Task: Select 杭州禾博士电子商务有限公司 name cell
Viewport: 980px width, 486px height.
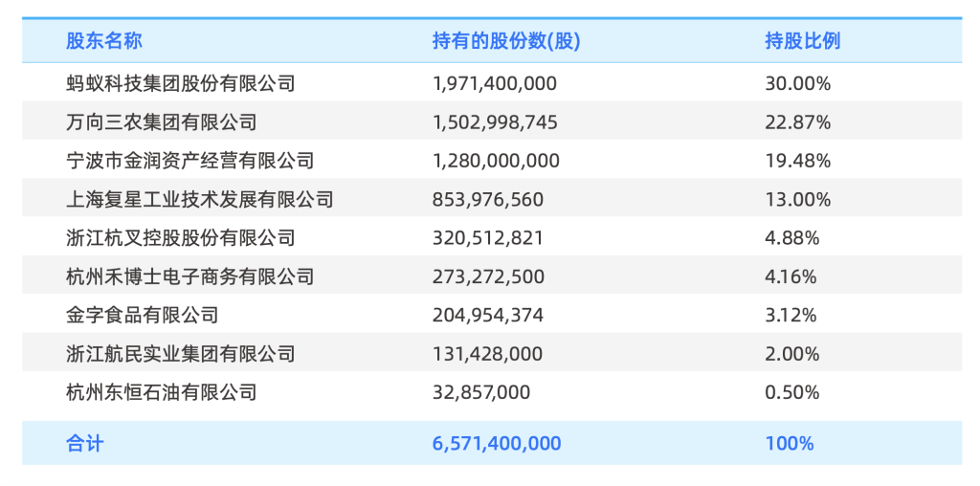Action: pos(189,277)
